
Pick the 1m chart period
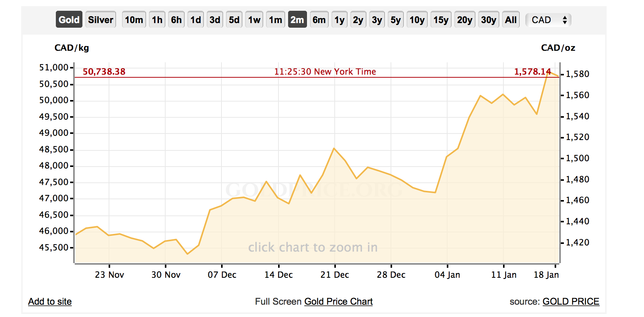point(275,20)
